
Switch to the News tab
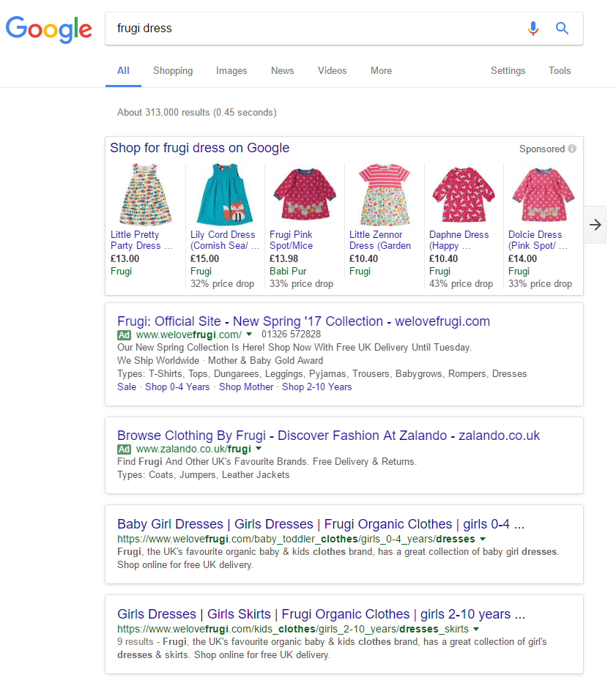(283, 70)
